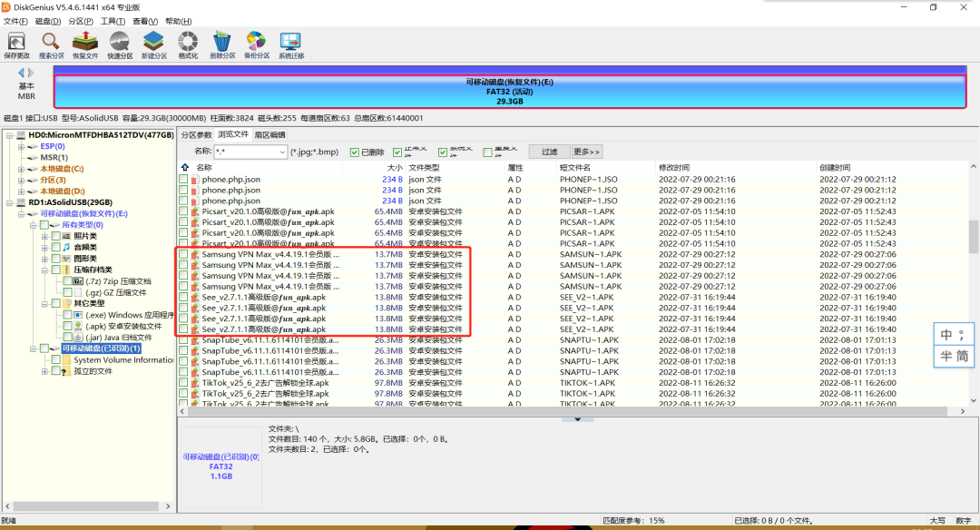Click the 格式化 format icon
Viewport: 980px width, 530px height.
coord(188,42)
